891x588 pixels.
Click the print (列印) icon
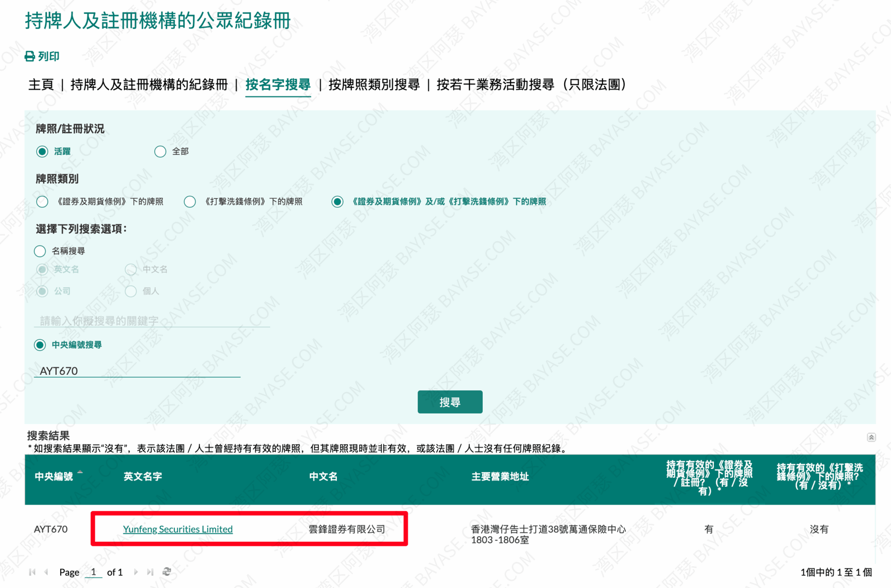30,56
